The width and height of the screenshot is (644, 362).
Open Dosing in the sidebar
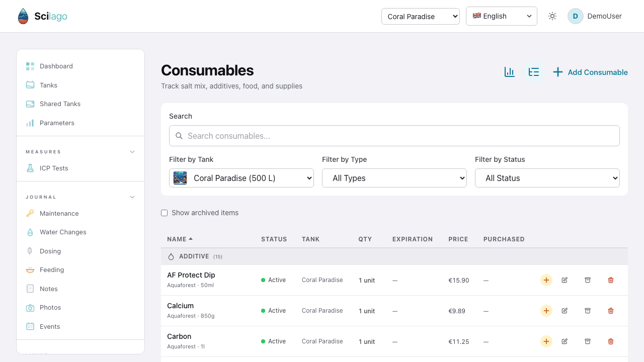(80, 251)
